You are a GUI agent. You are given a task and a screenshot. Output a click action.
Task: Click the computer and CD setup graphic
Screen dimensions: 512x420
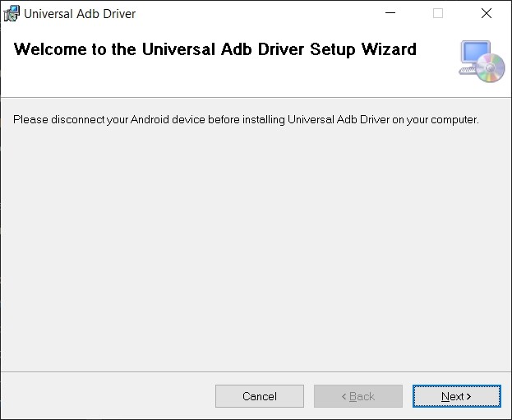(x=482, y=61)
